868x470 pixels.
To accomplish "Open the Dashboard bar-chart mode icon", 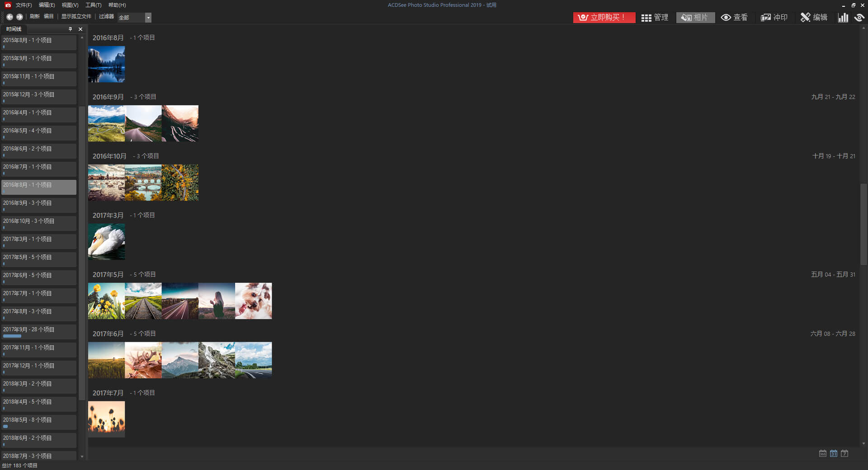I will [843, 17].
